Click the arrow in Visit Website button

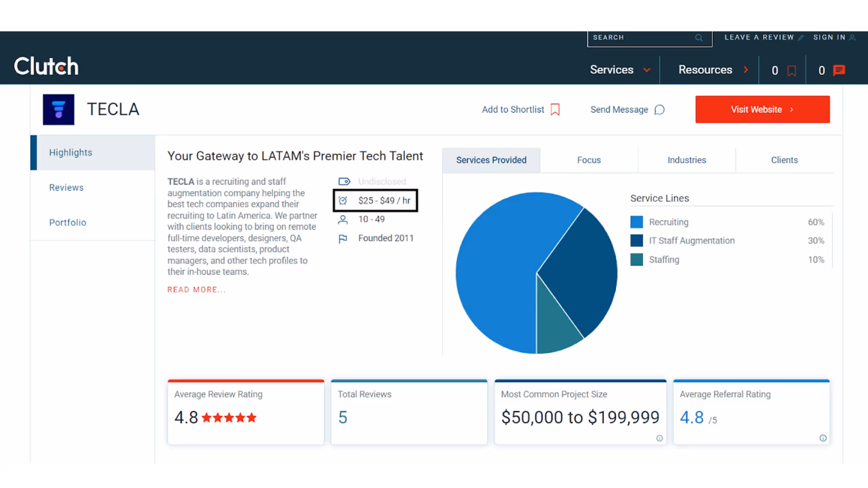(x=792, y=110)
